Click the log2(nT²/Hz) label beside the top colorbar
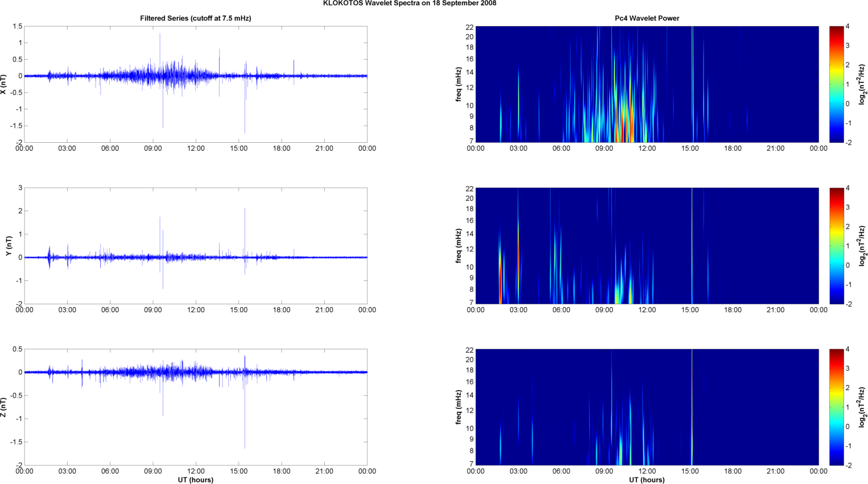This screenshot has height=484, width=868. [x=862, y=84]
